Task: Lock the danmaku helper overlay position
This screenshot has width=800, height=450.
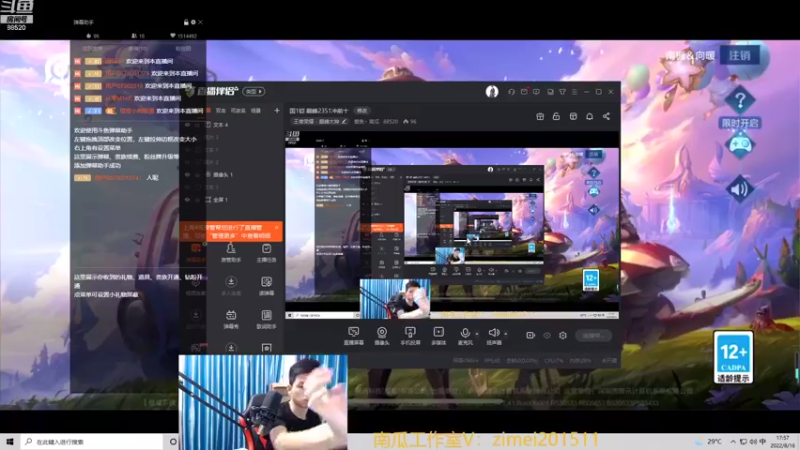Action: coord(186,22)
